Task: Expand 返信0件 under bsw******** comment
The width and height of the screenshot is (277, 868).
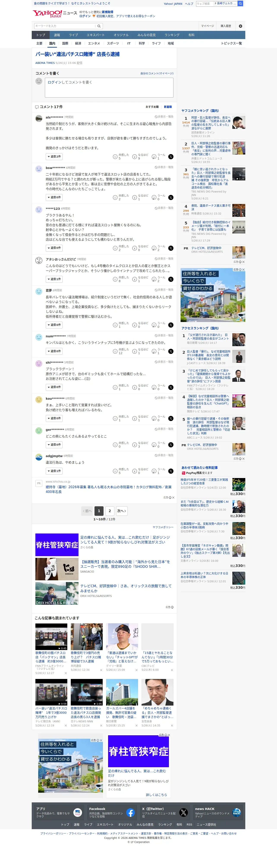Action: pyautogui.click(x=54, y=197)
